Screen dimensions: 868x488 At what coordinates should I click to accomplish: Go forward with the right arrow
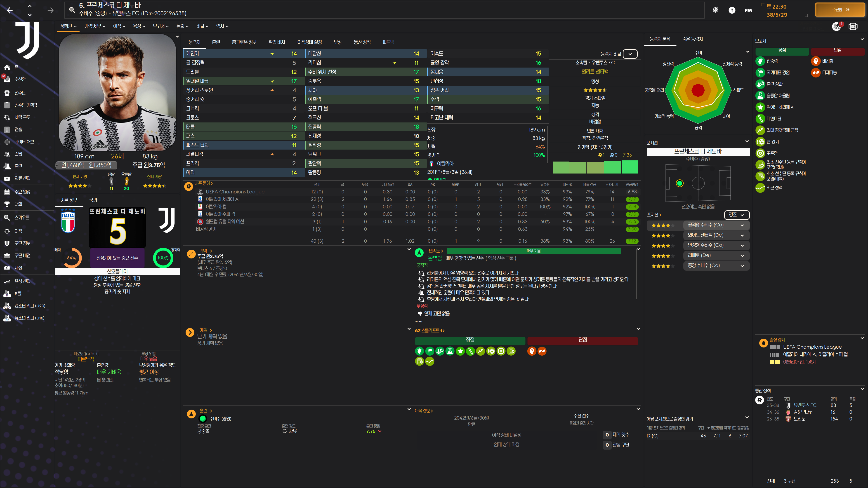click(50, 10)
